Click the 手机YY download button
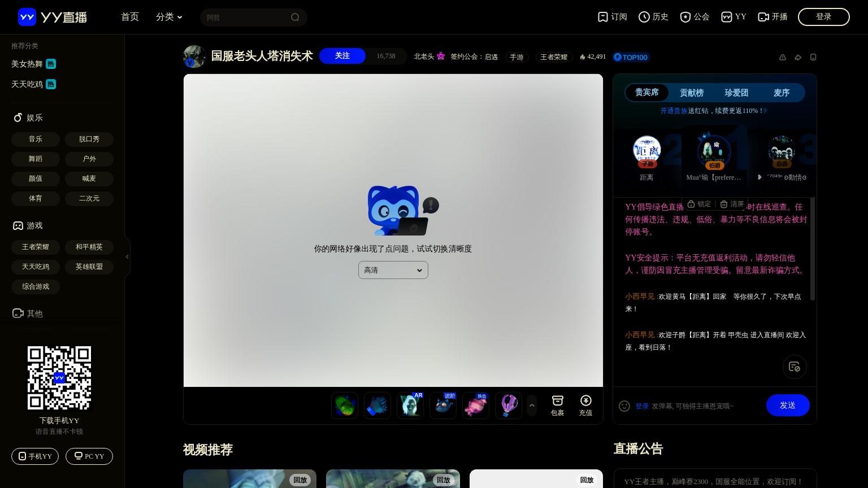Image resolution: width=868 pixels, height=488 pixels. [35, 456]
